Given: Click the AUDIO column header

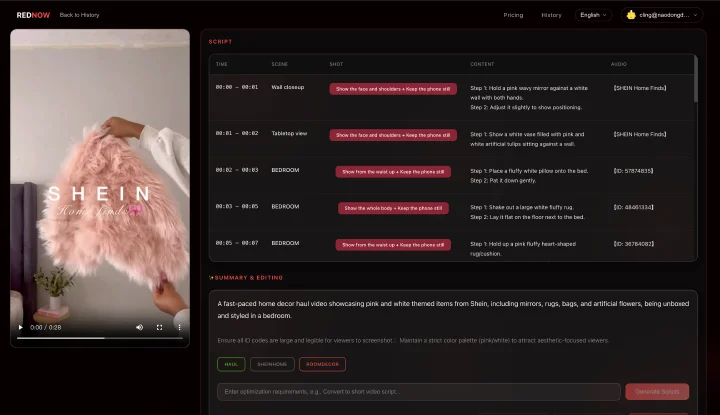Looking at the screenshot, I should (x=619, y=64).
